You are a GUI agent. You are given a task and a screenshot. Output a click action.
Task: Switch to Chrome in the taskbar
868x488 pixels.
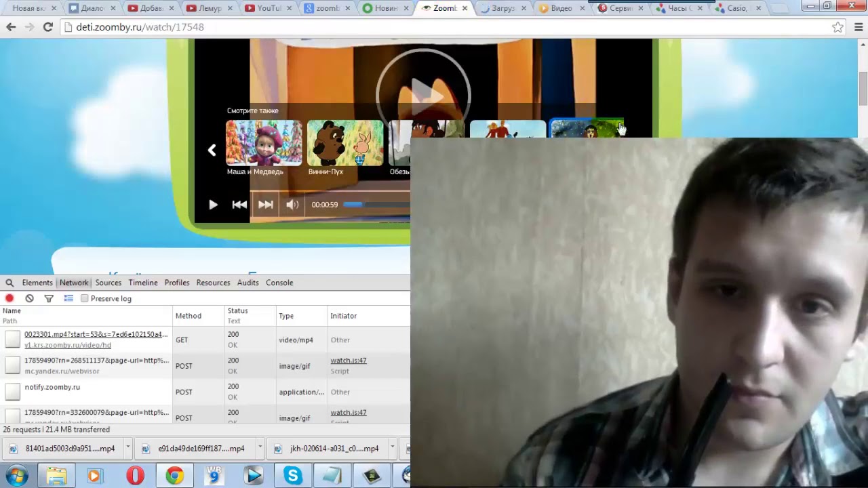(x=174, y=476)
